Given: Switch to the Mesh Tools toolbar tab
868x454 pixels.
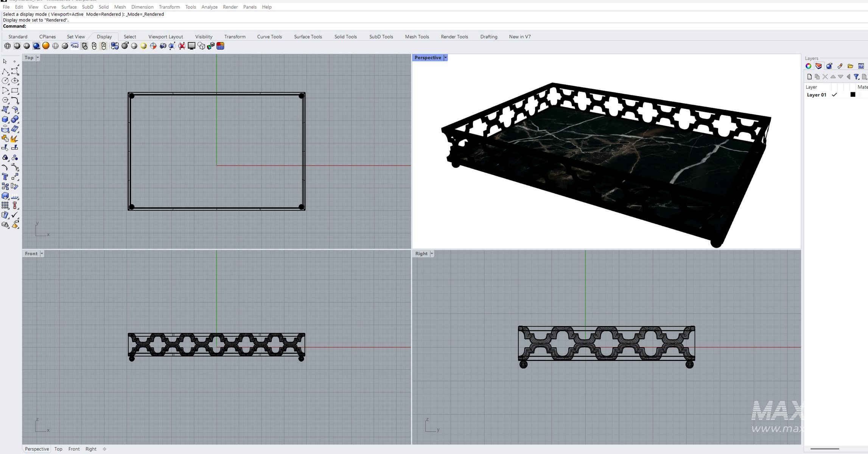Looking at the screenshot, I should coord(417,37).
